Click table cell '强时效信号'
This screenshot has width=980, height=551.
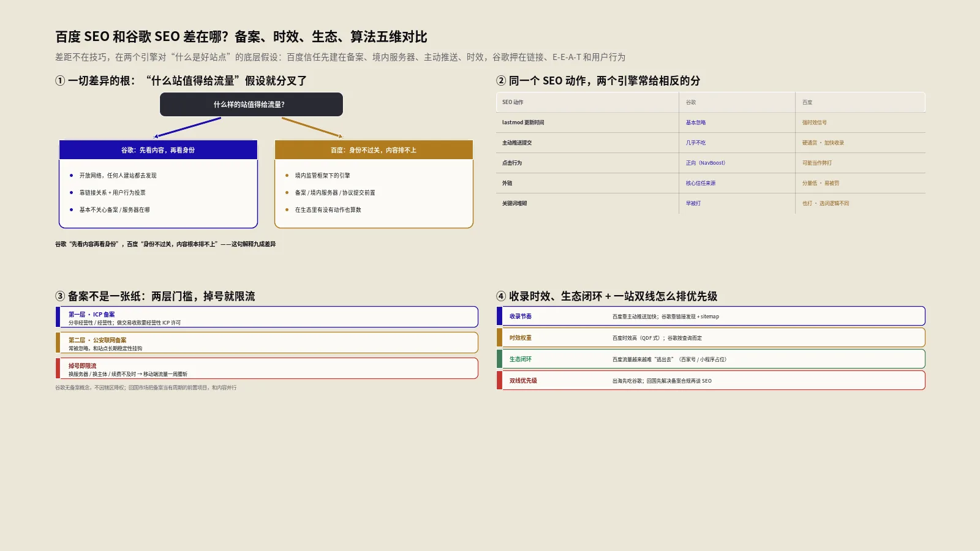click(815, 122)
